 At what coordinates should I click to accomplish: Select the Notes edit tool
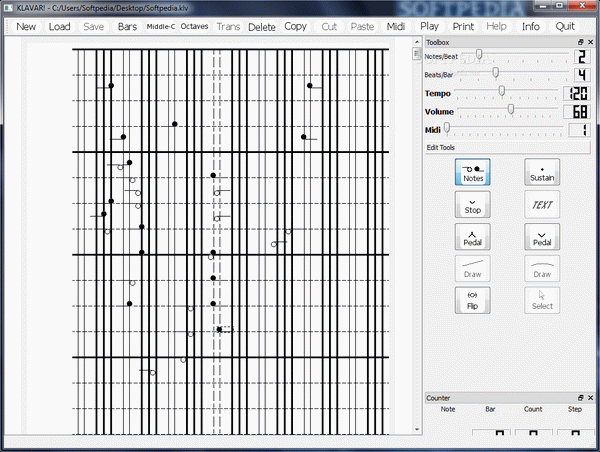(x=473, y=172)
